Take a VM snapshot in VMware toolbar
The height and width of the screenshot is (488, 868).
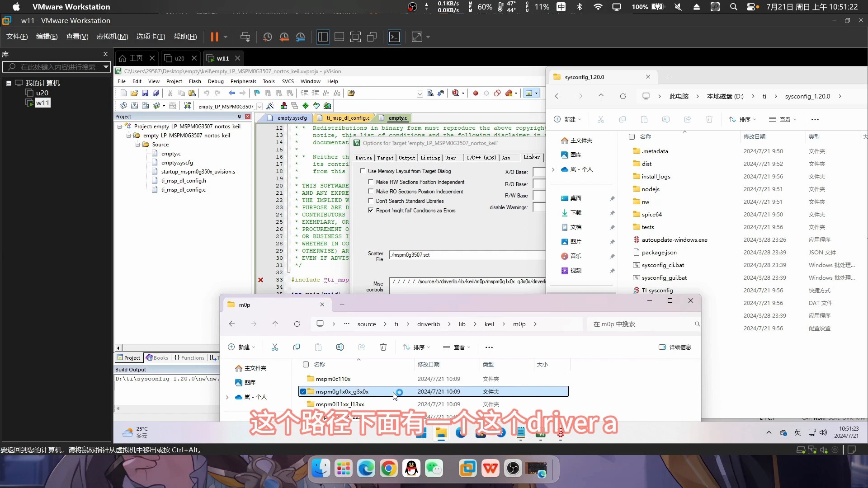pyautogui.click(x=268, y=37)
